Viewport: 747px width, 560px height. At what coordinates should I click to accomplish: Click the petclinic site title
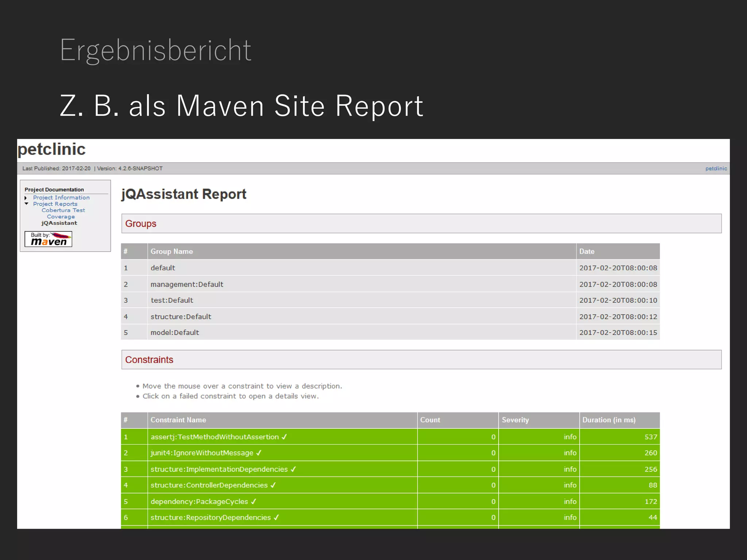(x=51, y=149)
